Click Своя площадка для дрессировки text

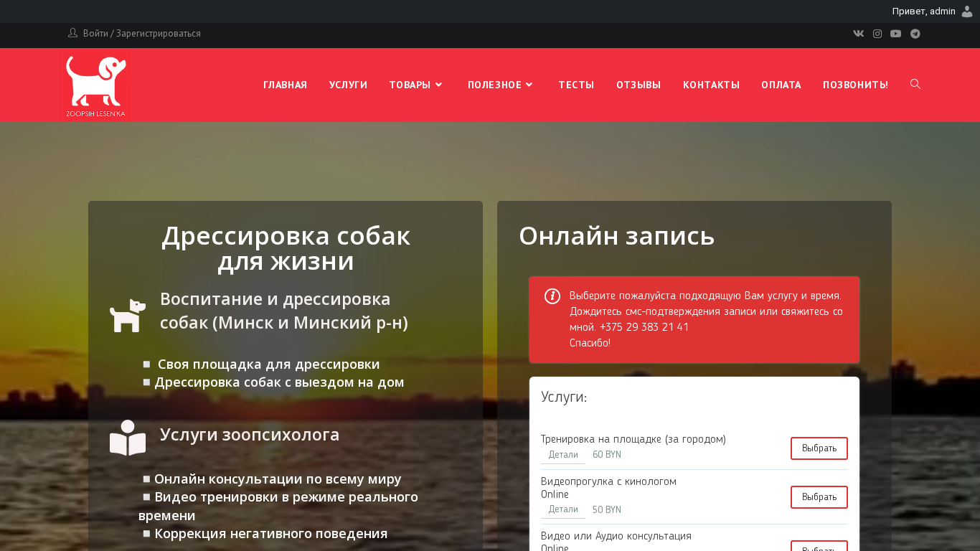pyautogui.click(x=268, y=364)
